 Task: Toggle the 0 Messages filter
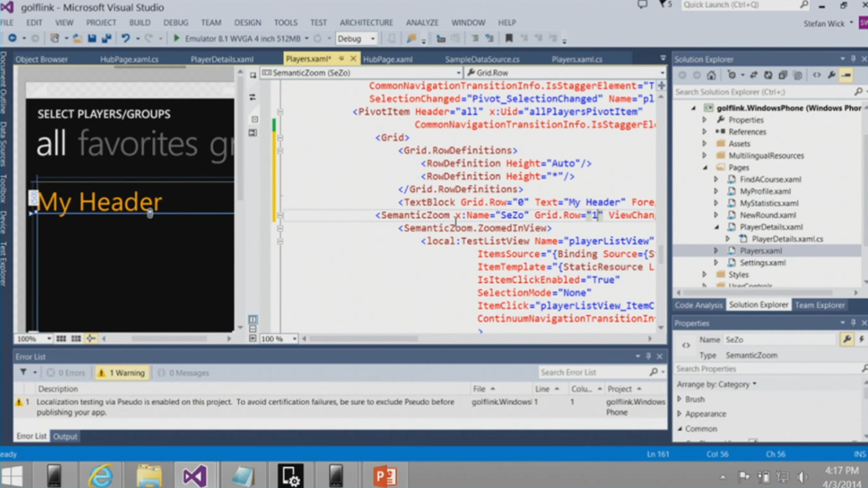pos(183,373)
